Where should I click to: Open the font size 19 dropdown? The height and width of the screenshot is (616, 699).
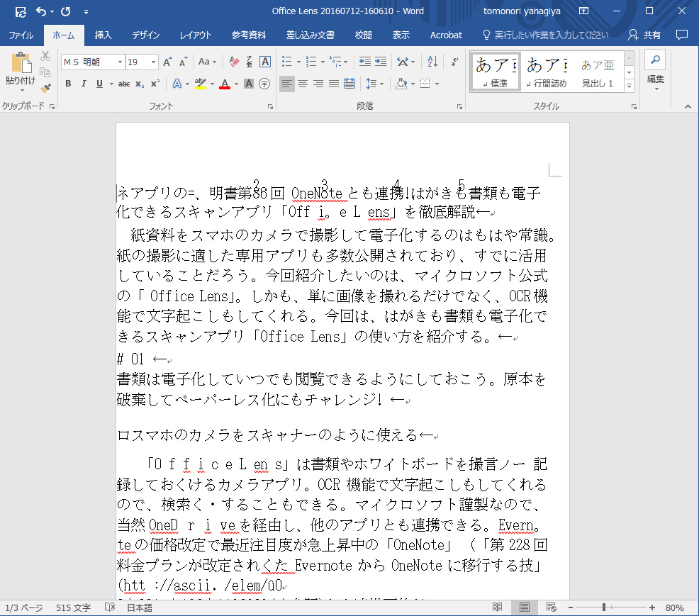pyautogui.click(x=152, y=62)
